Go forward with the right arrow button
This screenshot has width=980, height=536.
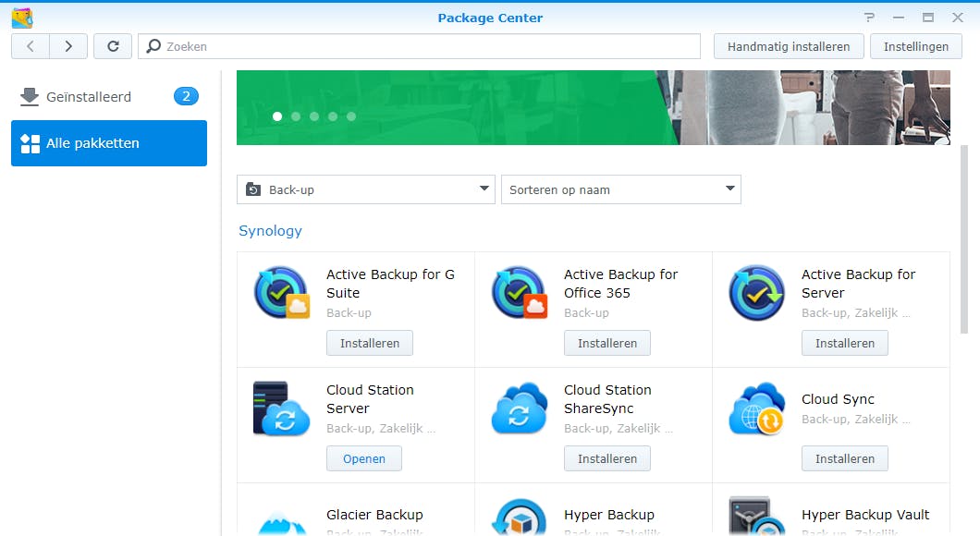coord(68,46)
